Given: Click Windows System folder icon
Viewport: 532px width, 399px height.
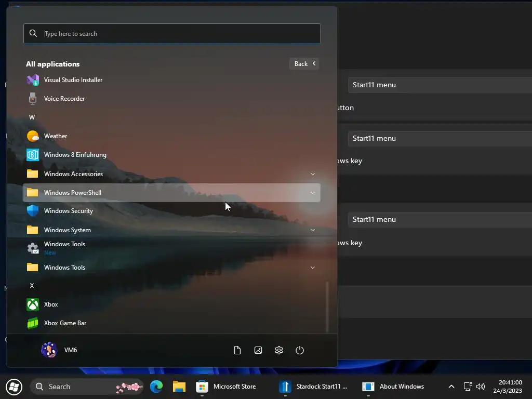Looking at the screenshot, I should tap(33, 230).
